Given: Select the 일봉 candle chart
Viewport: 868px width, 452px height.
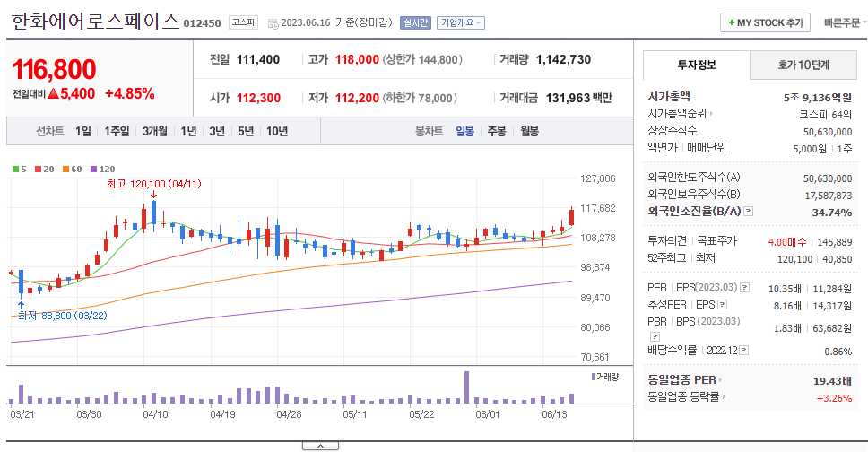Looking at the screenshot, I should click(465, 131).
